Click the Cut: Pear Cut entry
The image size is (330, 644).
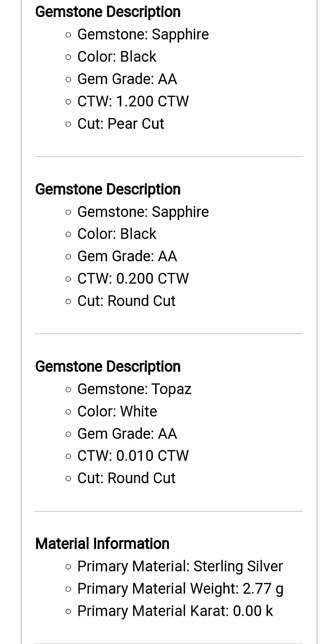click(121, 124)
